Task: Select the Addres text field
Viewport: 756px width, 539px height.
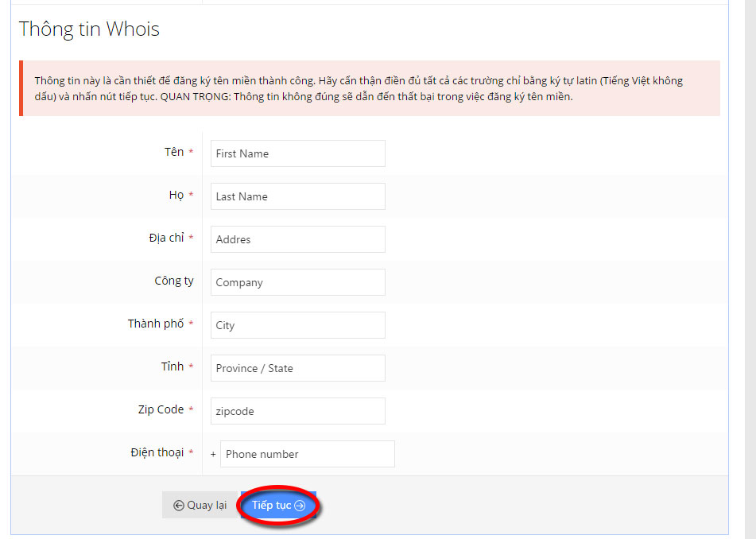Action: [x=298, y=239]
